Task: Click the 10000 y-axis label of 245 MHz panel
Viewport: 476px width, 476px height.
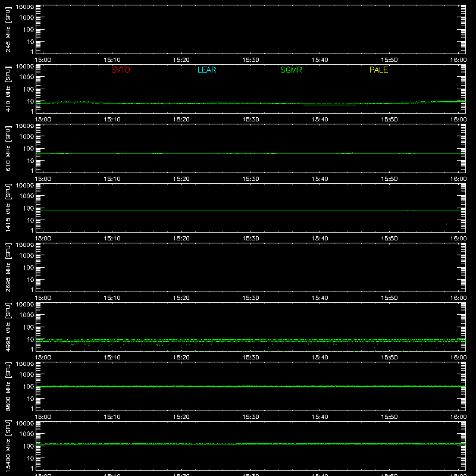Action: (25, 7)
